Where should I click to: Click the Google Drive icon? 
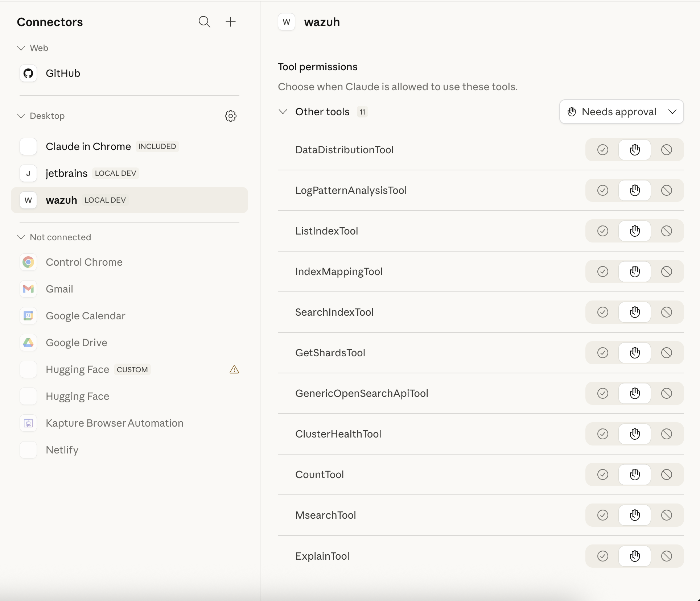pos(28,343)
